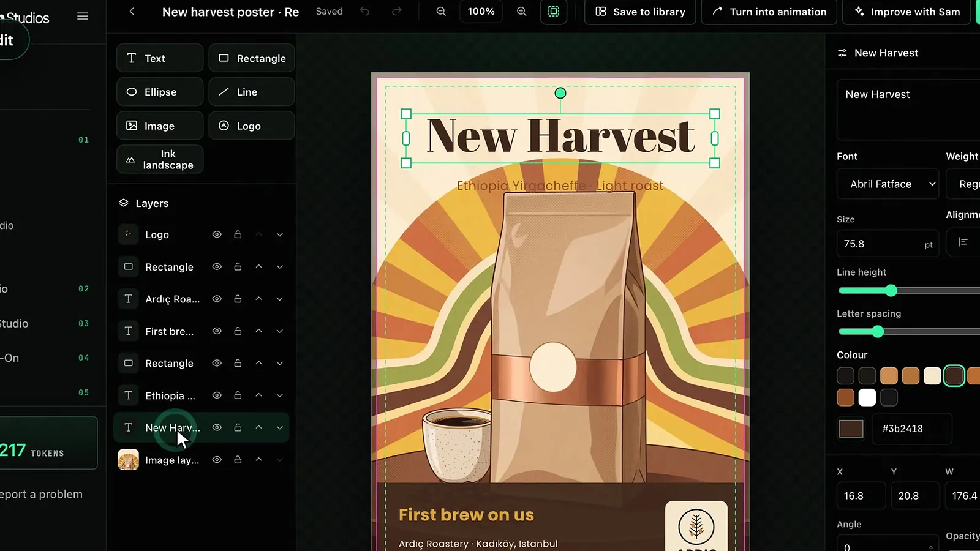This screenshot has width=980, height=551.
Task: Hide the Image lay... layer
Action: click(x=217, y=460)
